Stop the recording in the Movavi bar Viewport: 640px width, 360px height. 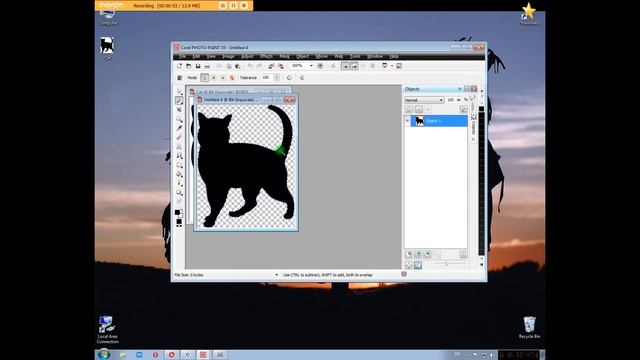244,6
